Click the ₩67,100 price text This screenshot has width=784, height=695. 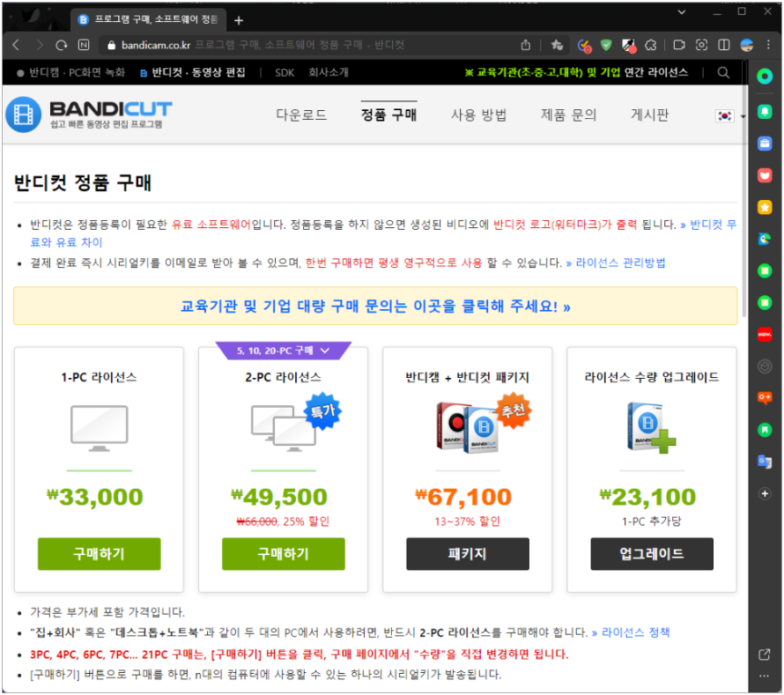(463, 497)
